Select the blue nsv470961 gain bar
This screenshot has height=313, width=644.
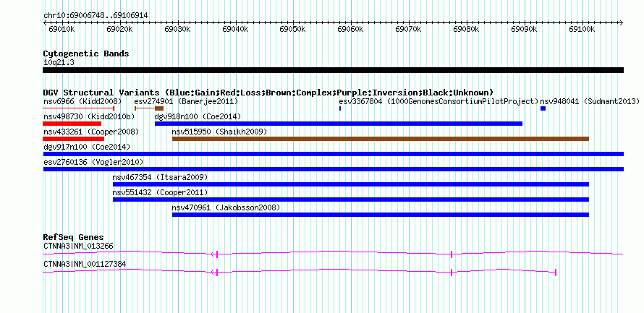pyautogui.click(x=381, y=215)
